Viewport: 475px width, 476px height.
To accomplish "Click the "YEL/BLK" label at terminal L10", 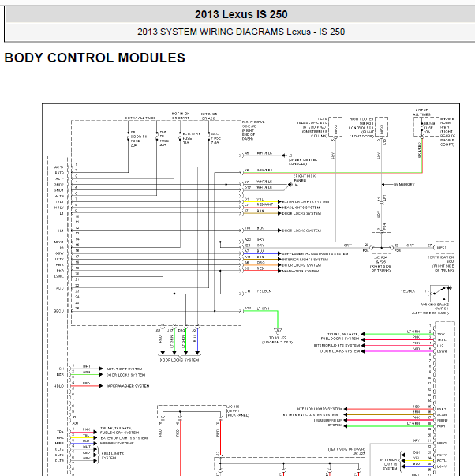I will 264,291.
